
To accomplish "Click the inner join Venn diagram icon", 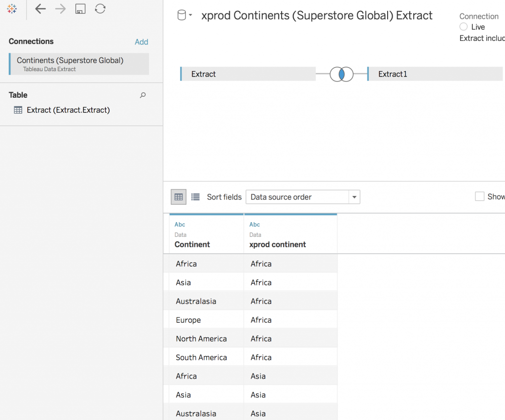I will point(341,74).
